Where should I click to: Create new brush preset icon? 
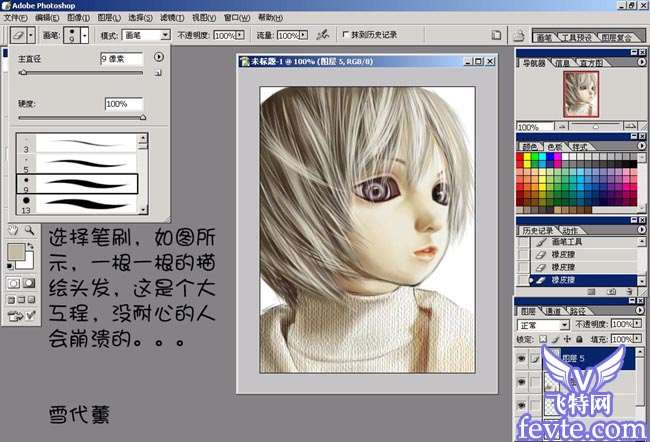158,73
